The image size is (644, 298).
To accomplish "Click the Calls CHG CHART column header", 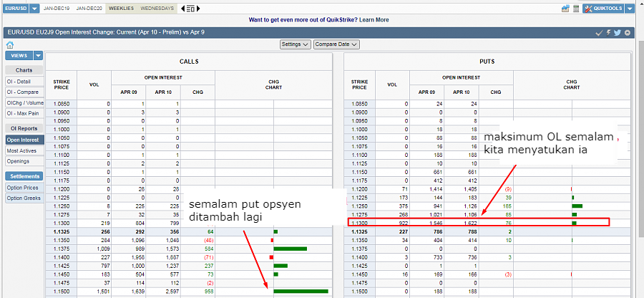I will (x=273, y=85).
